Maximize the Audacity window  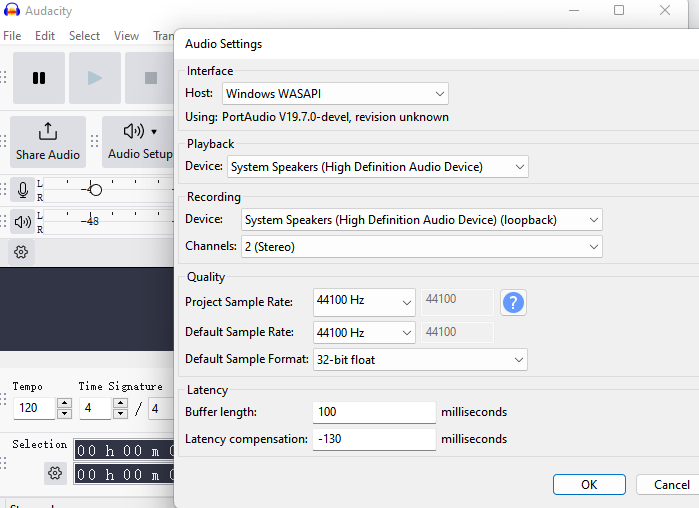[x=619, y=10]
